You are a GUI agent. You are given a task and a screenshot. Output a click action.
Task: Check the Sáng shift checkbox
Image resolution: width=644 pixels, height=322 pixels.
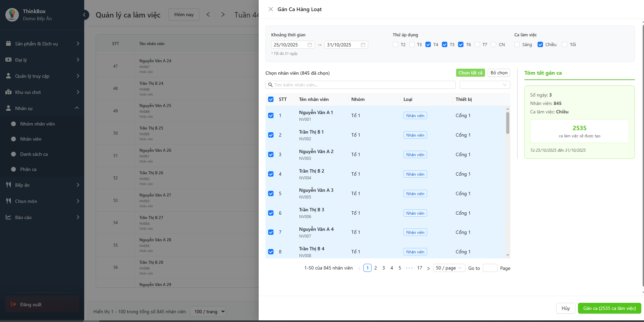coord(517,44)
